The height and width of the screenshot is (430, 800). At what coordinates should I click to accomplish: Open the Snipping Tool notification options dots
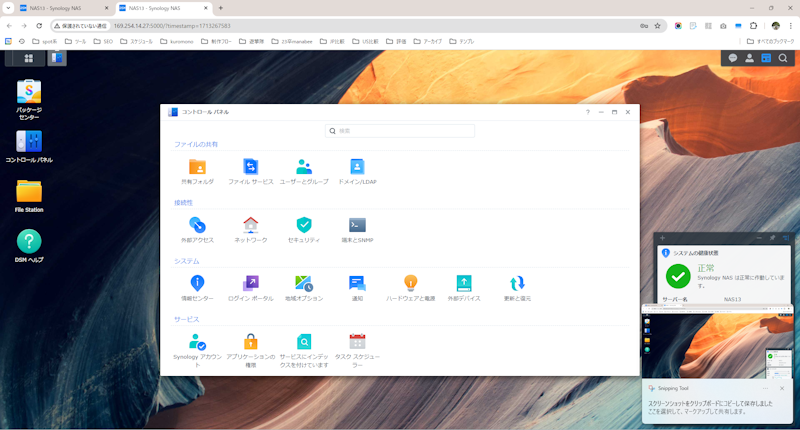point(765,389)
